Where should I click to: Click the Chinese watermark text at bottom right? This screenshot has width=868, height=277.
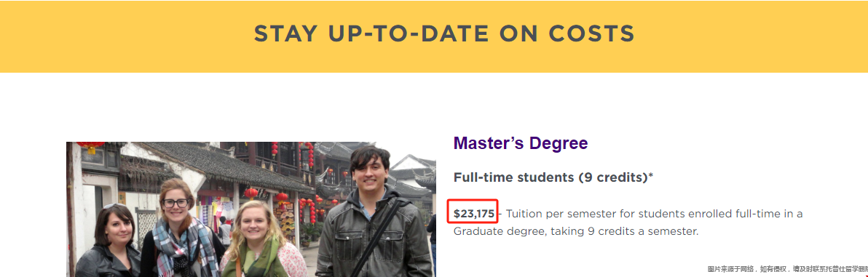pos(787,269)
